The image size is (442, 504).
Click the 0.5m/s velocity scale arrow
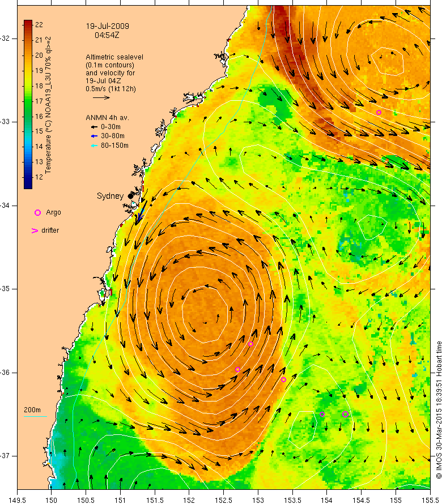coord(101,97)
